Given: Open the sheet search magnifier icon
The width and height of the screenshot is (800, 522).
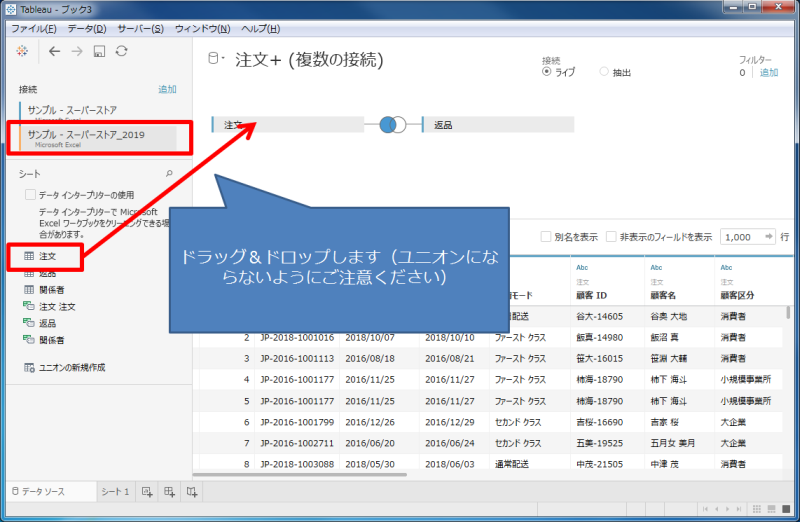Looking at the screenshot, I should 169,174.
